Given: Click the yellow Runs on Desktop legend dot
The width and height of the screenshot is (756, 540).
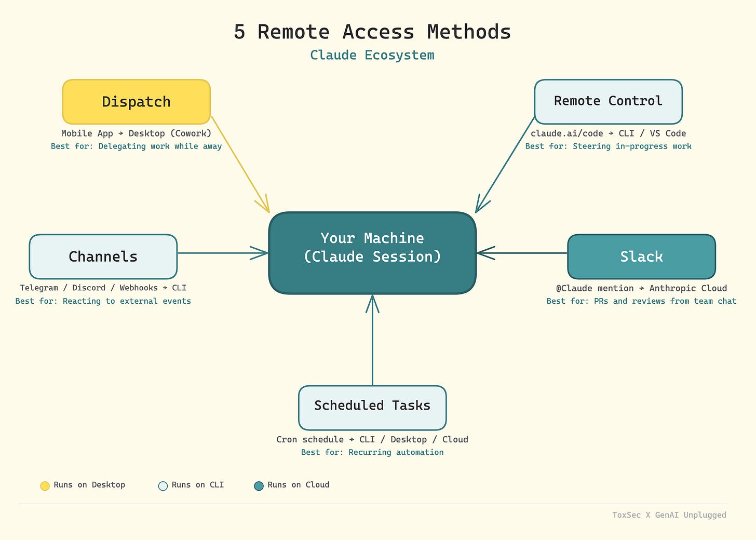Looking at the screenshot, I should [x=45, y=485].
